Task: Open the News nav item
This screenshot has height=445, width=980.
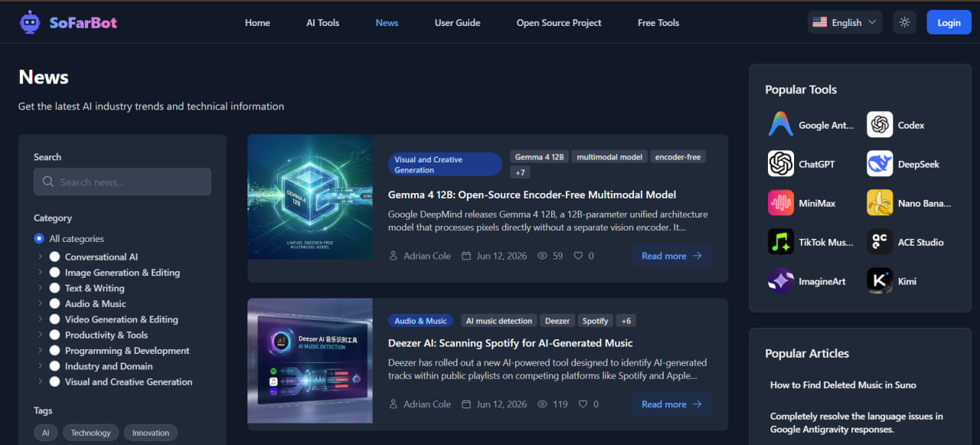Action: click(x=387, y=22)
